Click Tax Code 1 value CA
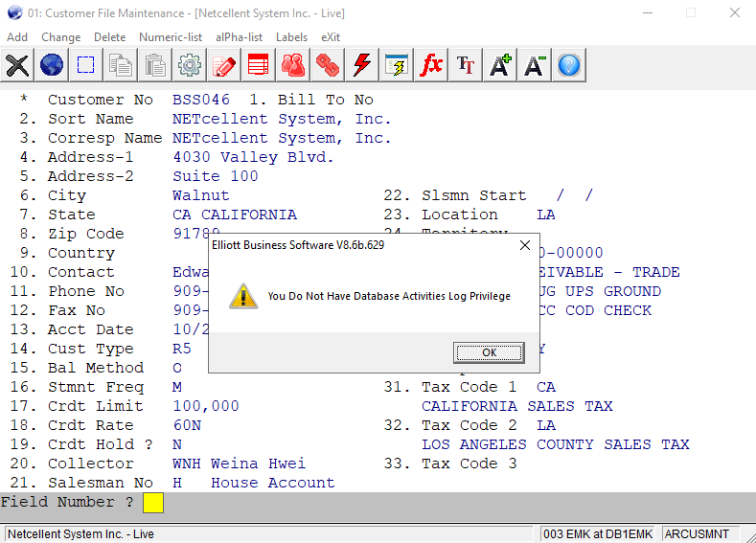The width and height of the screenshot is (756, 543). (546, 387)
